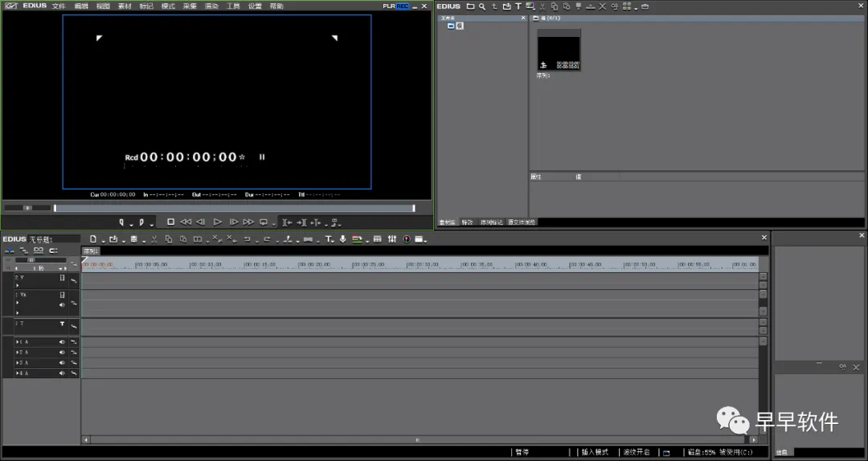Viewport: 868px width, 461px height.
Task: Switch to the REC recorder mode
Action: point(403,6)
